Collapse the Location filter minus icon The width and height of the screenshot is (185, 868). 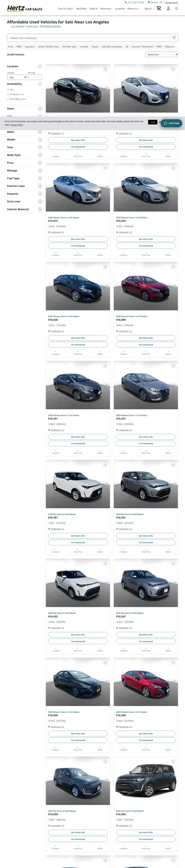point(40,66)
